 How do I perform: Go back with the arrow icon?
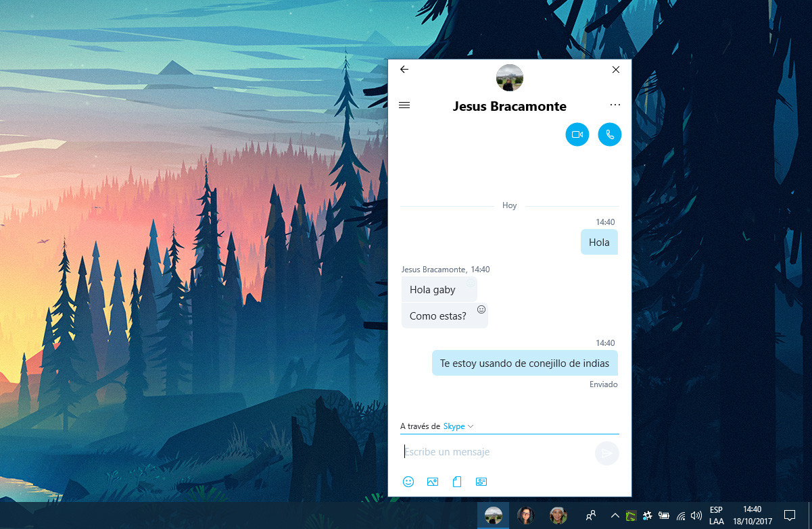pyautogui.click(x=404, y=70)
